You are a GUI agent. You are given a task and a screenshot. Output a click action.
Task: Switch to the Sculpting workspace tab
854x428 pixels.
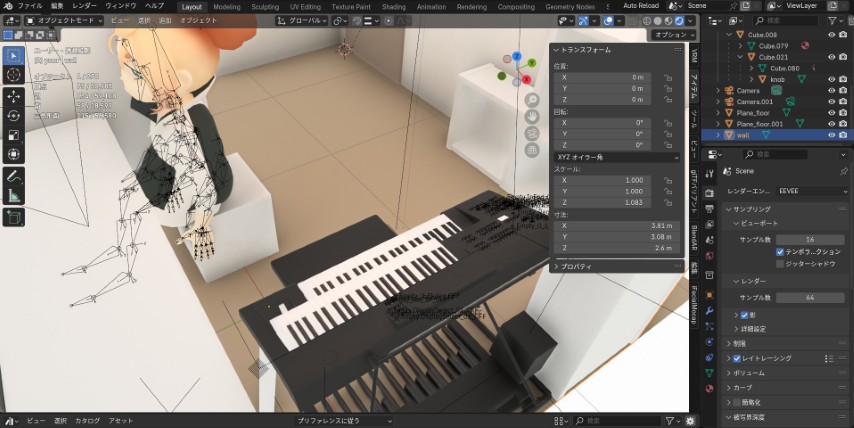[x=265, y=6]
